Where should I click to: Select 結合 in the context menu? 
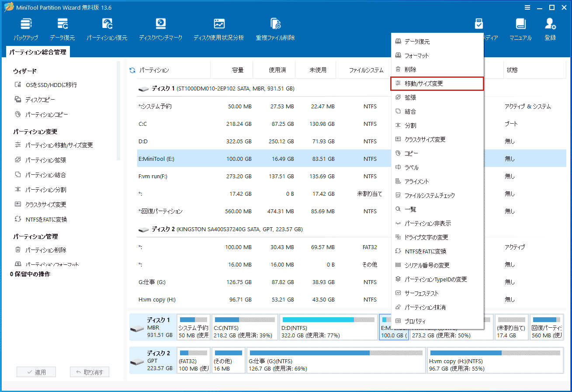click(437, 111)
